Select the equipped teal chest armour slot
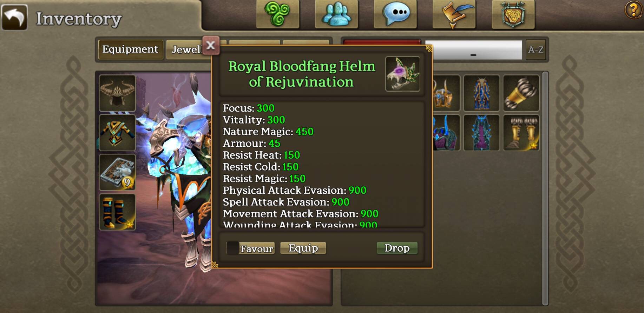 (117, 133)
